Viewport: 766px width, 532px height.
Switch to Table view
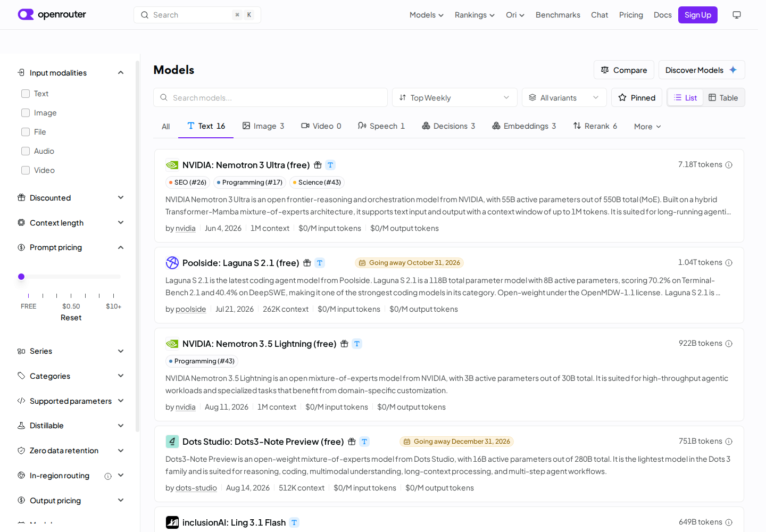[x=723, y=98]
